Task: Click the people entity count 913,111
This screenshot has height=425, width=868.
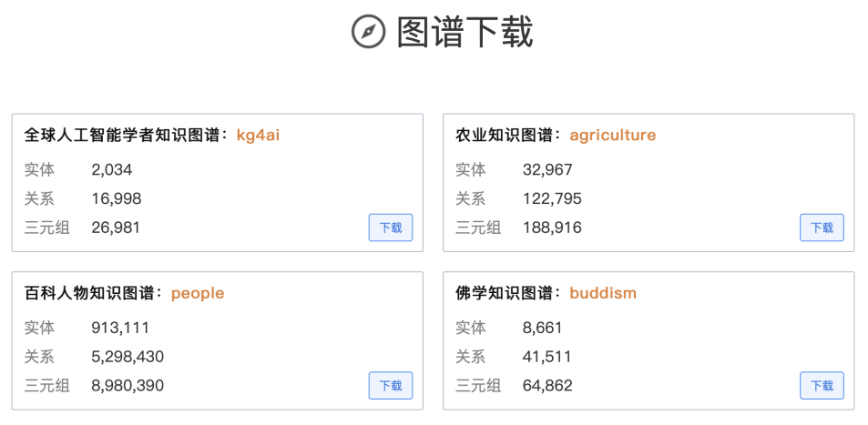Action: (120, 328)
